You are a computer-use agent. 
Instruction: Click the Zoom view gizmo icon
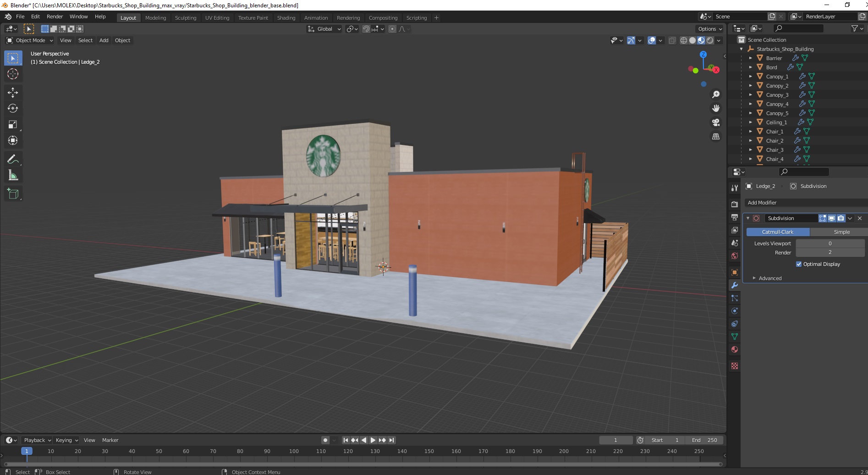click(x=715, y=94)
